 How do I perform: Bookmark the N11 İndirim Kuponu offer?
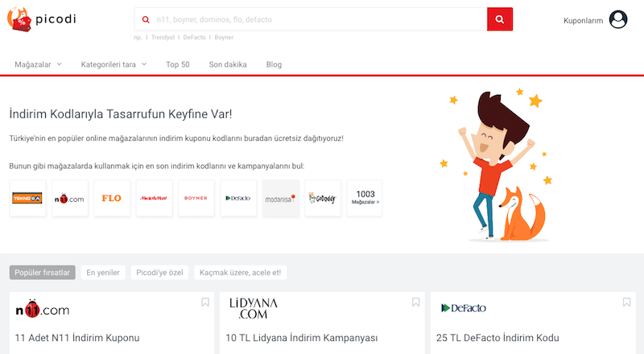pos(205,303)
